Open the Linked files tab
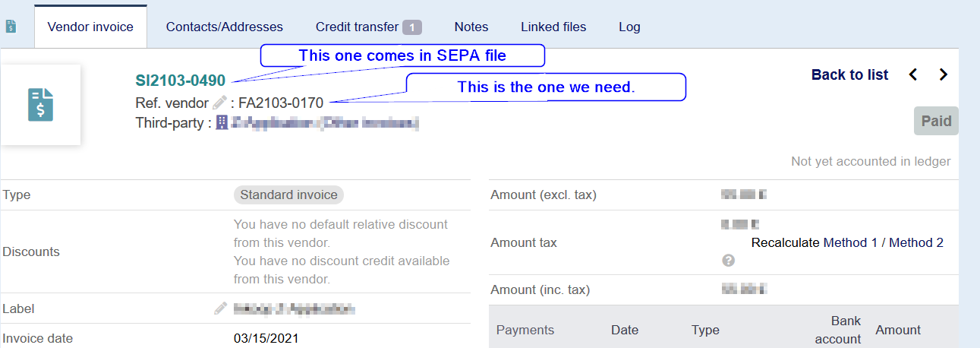Screen dimensions: 980x348 [553, 27]
